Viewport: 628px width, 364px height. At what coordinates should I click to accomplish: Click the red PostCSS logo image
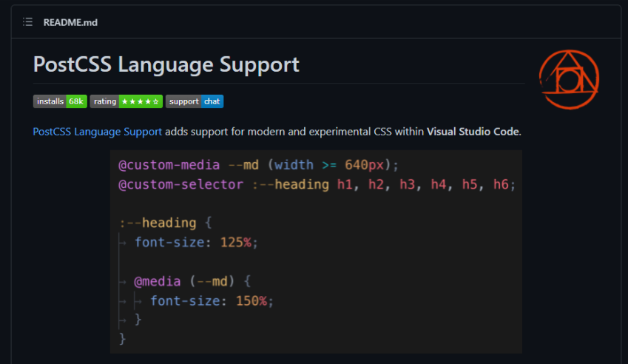[x=569, y=79]
